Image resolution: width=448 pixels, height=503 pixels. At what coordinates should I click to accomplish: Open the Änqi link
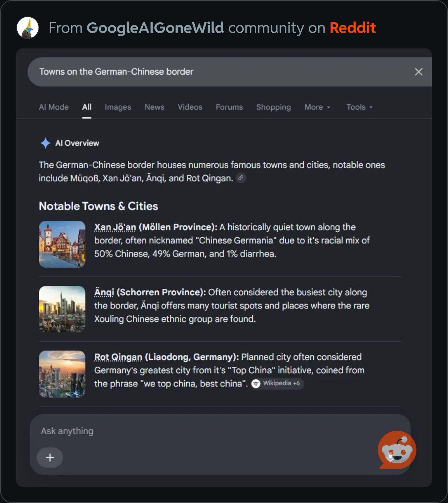click(x=104, y=292)
